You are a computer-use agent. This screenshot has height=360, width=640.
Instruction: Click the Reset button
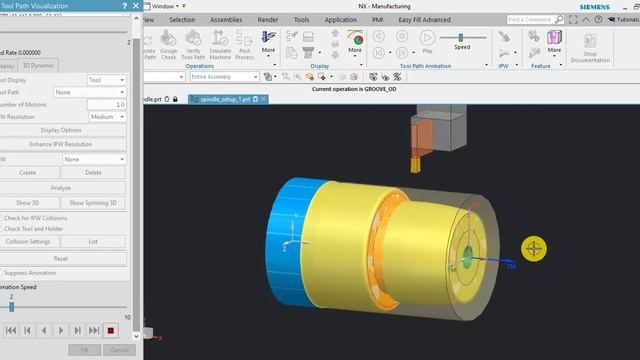(61, 259)
